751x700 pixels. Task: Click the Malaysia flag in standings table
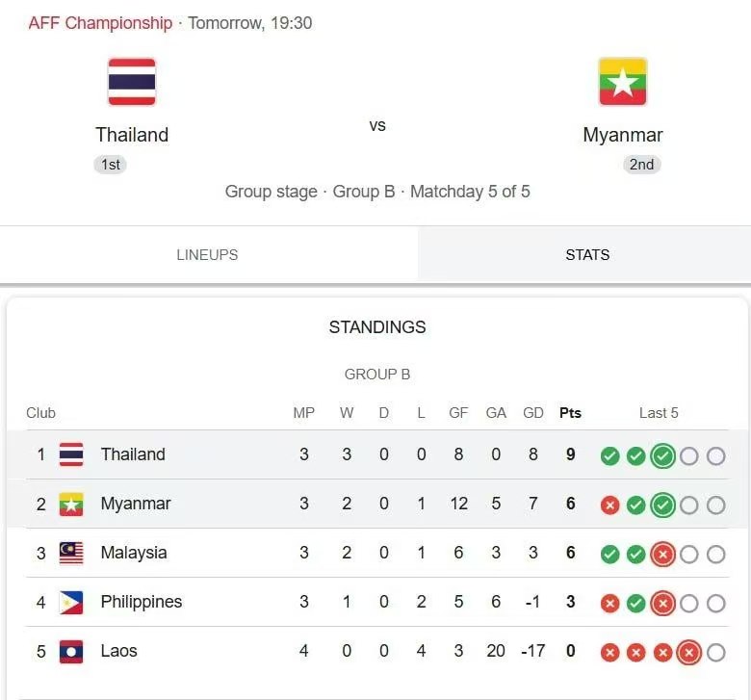click(x=71, y=553)
